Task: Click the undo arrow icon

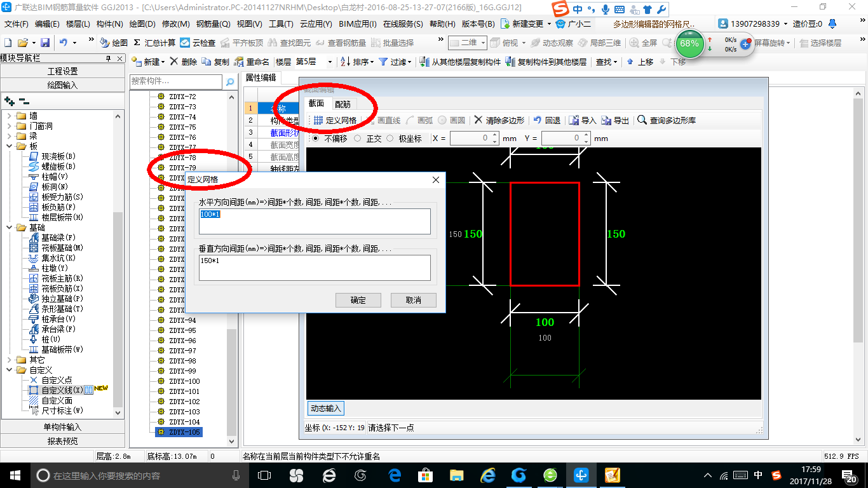Action: (x=63, y=43)
